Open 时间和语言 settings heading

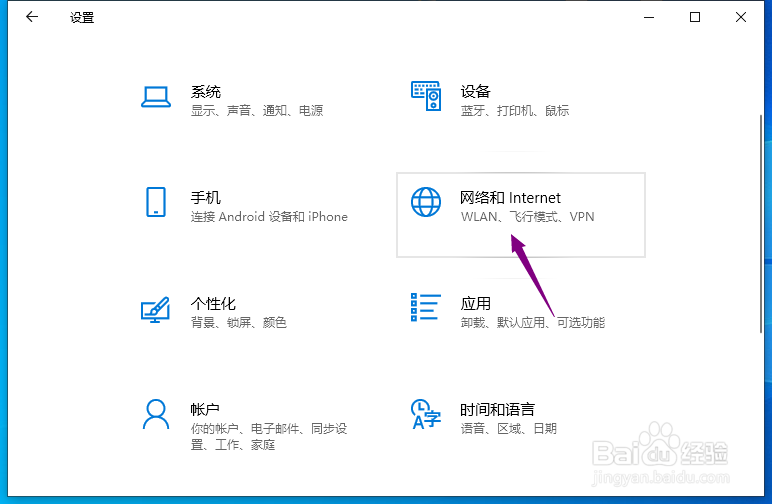(x=497, y=410)
